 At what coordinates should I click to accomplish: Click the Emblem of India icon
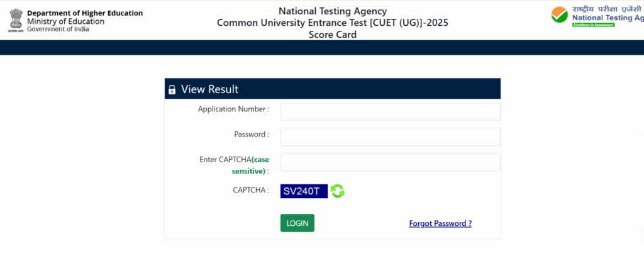click(x=16, y=21)
